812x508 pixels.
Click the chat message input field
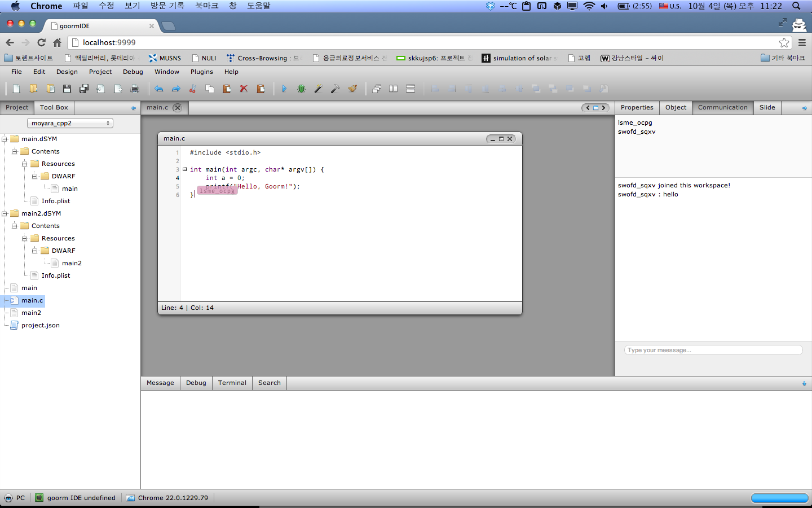[713, 349]
